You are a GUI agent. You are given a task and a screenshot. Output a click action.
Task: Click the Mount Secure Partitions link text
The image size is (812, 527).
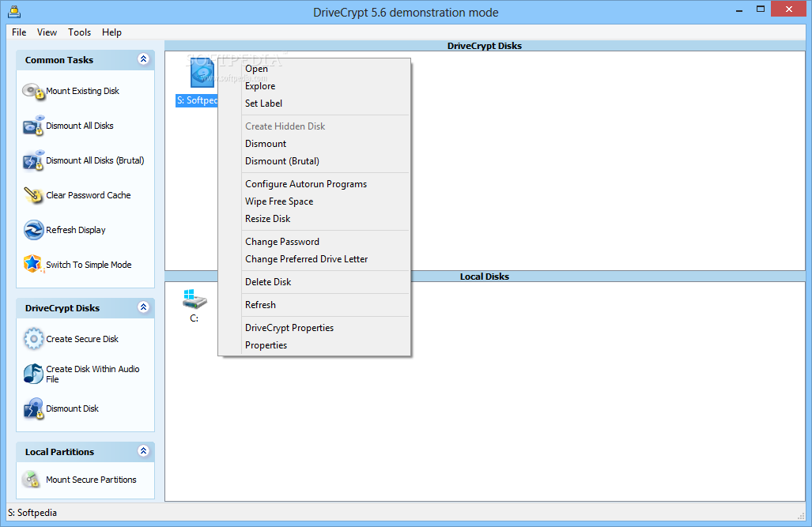(91, 480)
